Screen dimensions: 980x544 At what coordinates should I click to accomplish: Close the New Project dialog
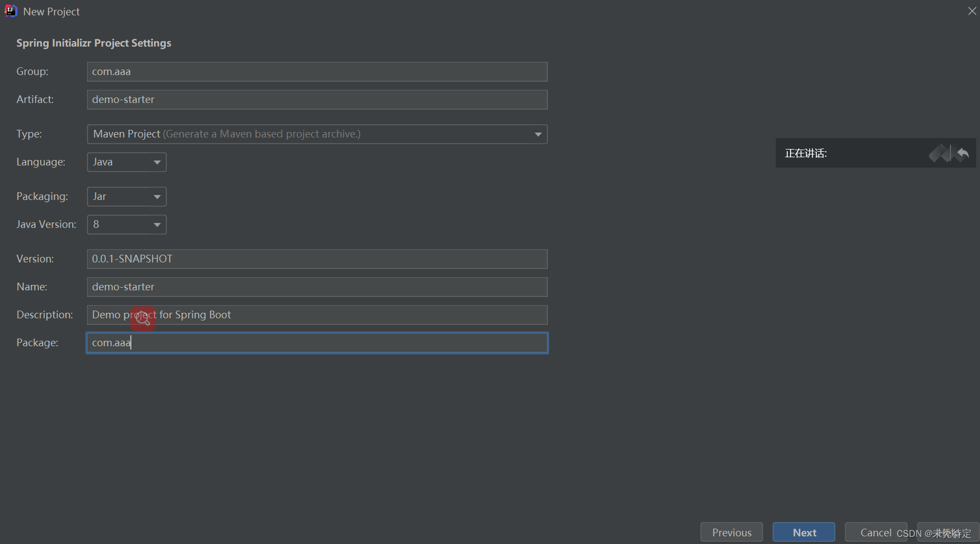972,11
